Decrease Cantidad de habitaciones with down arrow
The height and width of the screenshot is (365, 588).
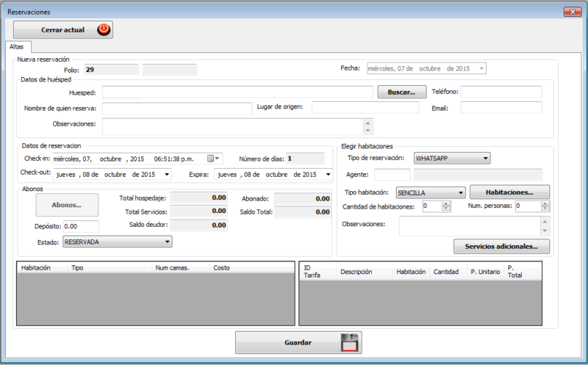[446, 209]
